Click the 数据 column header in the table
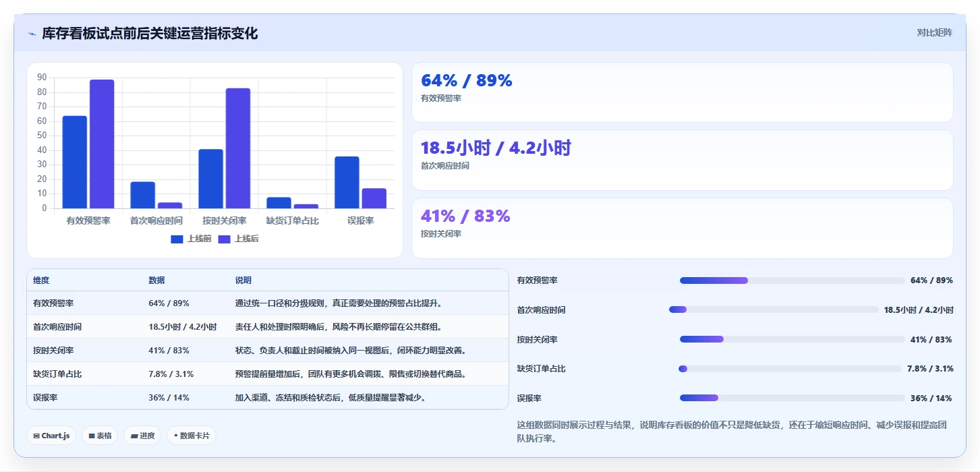The width and height of the screenshot is (980, 472). [156, 281]
